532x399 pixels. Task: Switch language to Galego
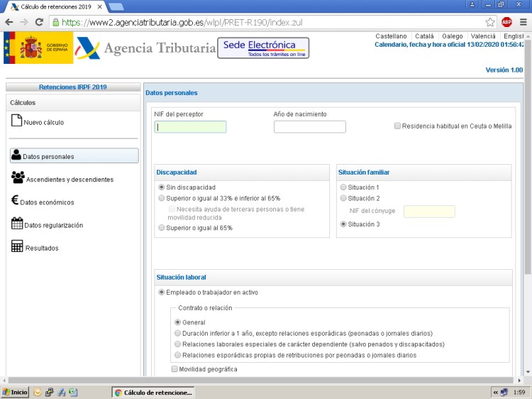click(452, 36)
